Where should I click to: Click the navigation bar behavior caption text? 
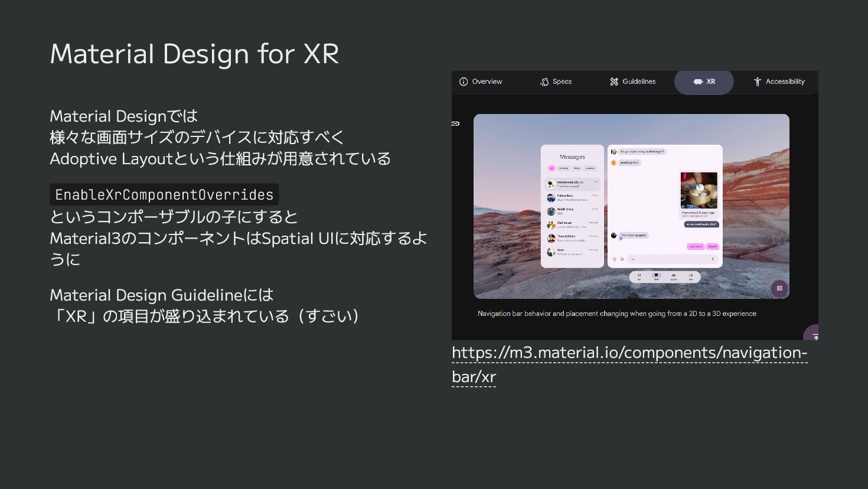pos(617,314)
